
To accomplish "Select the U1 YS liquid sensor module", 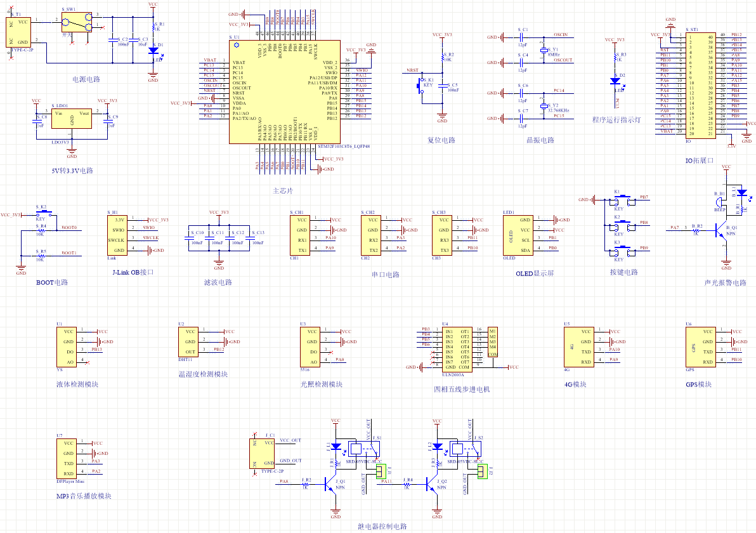I will 67,347.
